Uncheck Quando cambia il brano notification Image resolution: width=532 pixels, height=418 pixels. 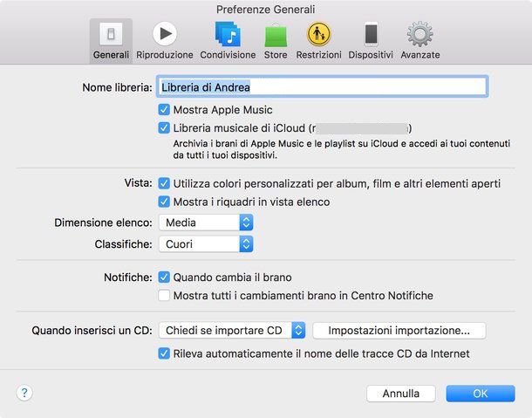164,278
